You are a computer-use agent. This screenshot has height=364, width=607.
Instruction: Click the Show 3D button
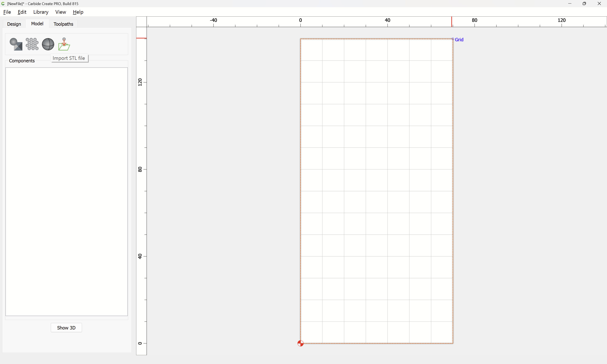coord(66,328)
